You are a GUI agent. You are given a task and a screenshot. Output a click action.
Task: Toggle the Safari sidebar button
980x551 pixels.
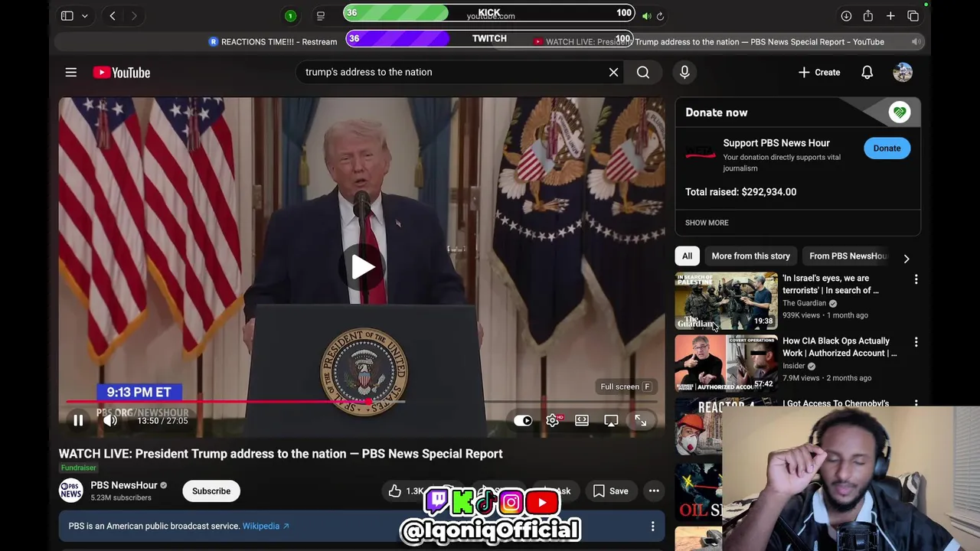click(67, 15)
